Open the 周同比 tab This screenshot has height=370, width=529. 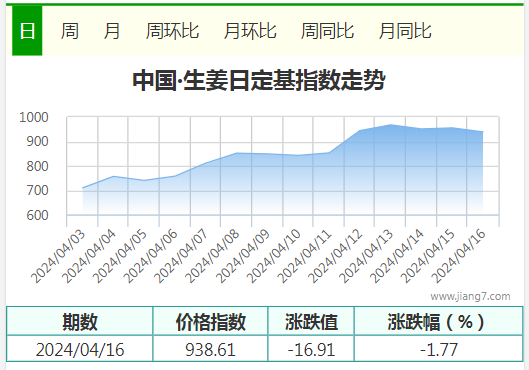coord(327,31)
